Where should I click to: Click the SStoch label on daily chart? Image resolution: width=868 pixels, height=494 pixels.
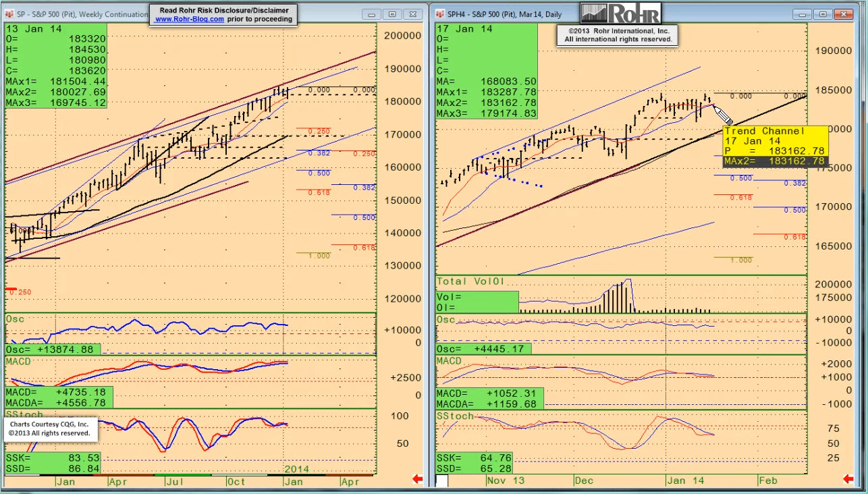point(456,416)
